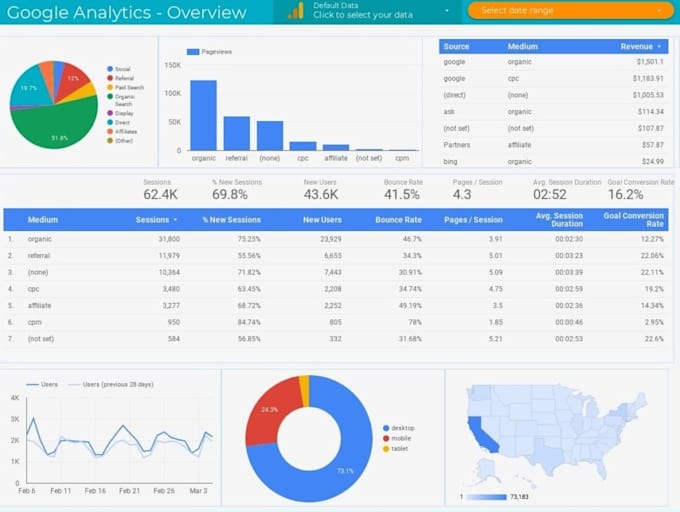
Task: Click the Bounce Rate 41.5% scorecard
Action: pos(402,190)
